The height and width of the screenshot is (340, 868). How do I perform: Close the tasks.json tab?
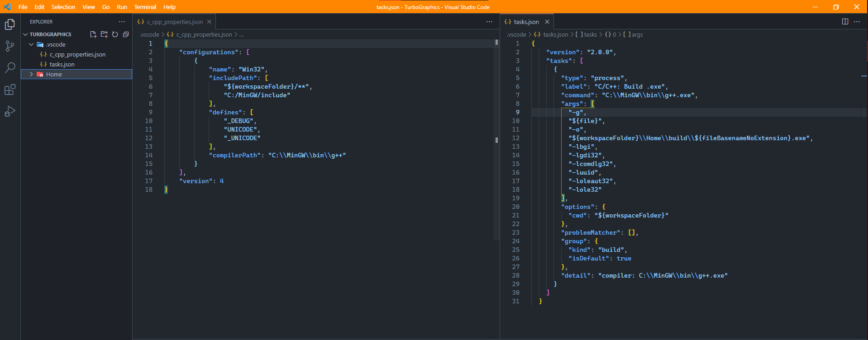pyautogui.click(x=547, y=22)
